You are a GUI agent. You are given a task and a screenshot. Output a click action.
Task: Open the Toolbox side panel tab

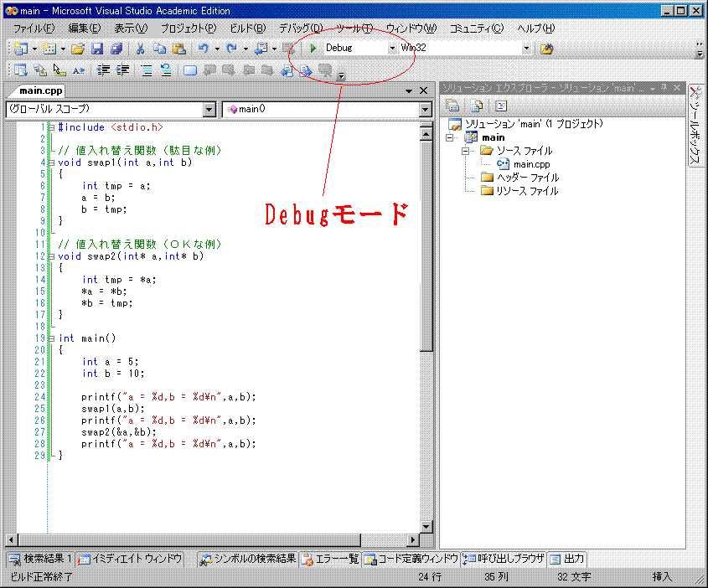point(695,126)
